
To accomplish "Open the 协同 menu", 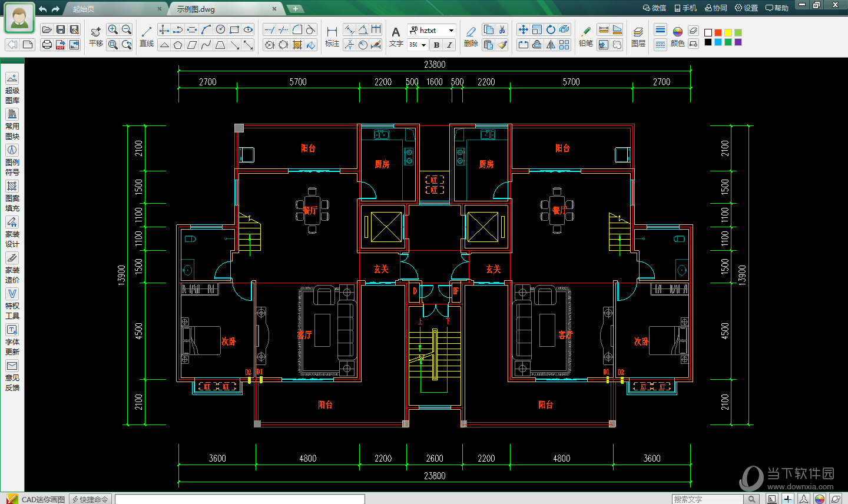I will tap(716, 8).
